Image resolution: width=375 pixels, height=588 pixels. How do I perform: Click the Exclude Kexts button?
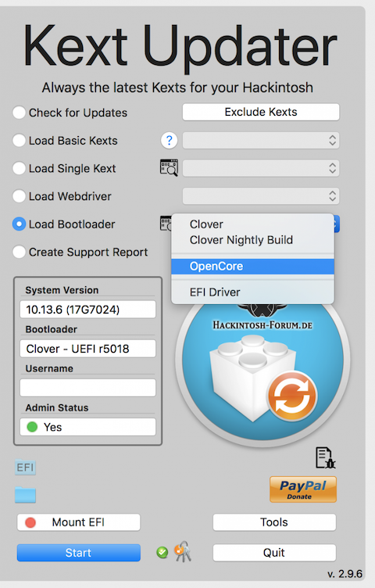click(261, 112)
